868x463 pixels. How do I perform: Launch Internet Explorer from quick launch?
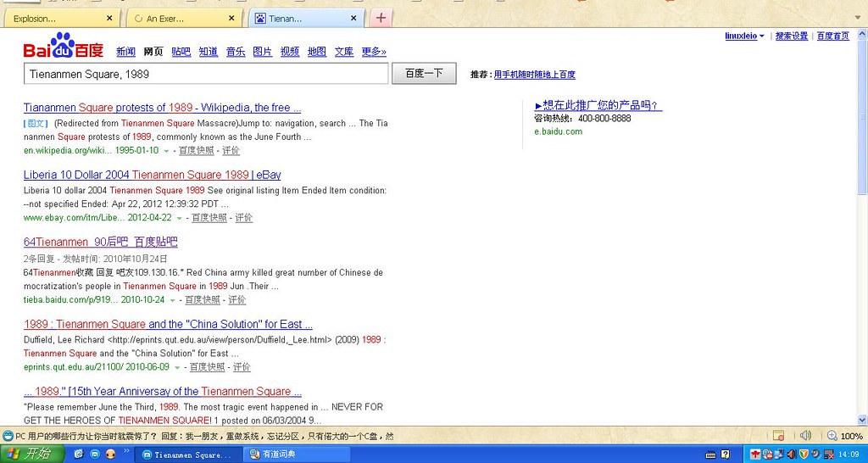[78, 455]
